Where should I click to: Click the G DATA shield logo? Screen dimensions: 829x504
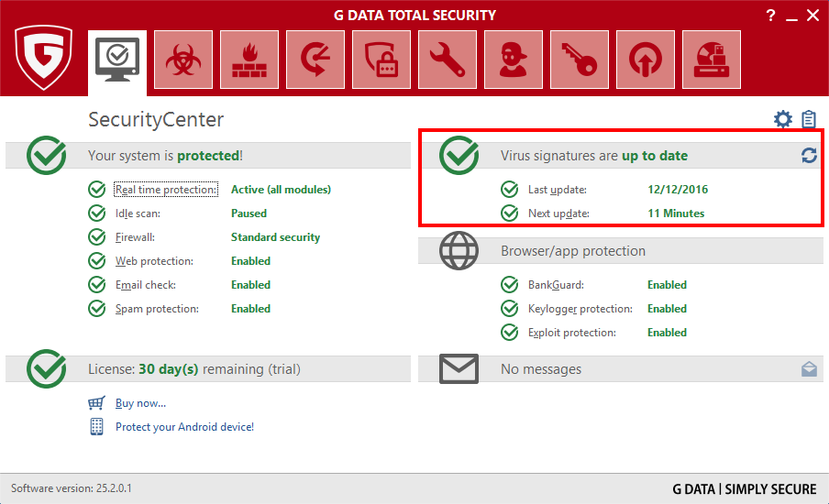pyautogui.click(x=43, y=57)
